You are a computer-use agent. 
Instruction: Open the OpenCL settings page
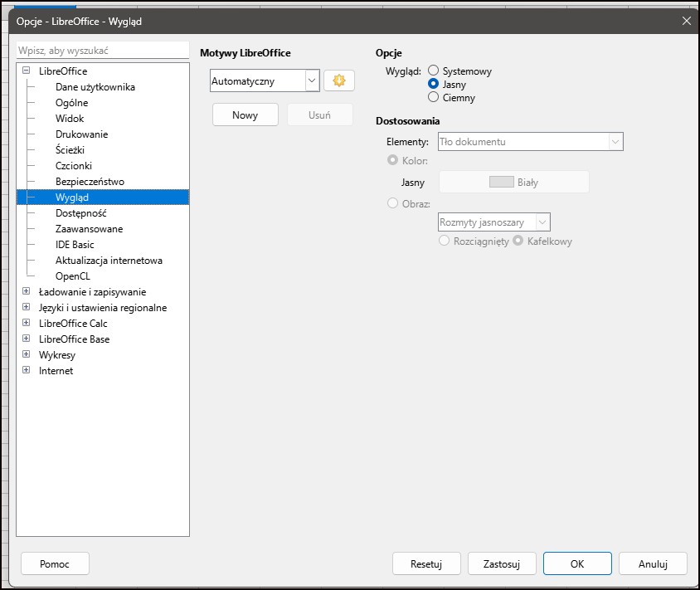coord(73,276)
